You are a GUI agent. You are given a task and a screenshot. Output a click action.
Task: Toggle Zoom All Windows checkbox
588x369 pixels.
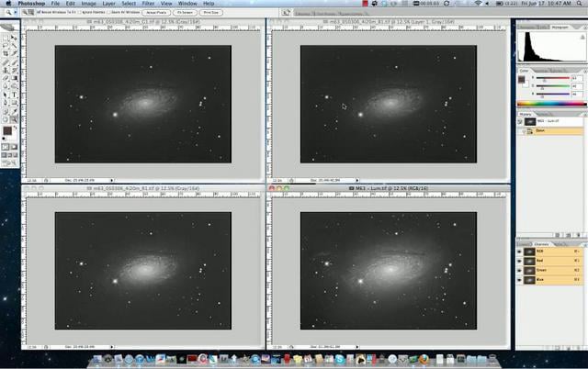click(x=108, y=12)
